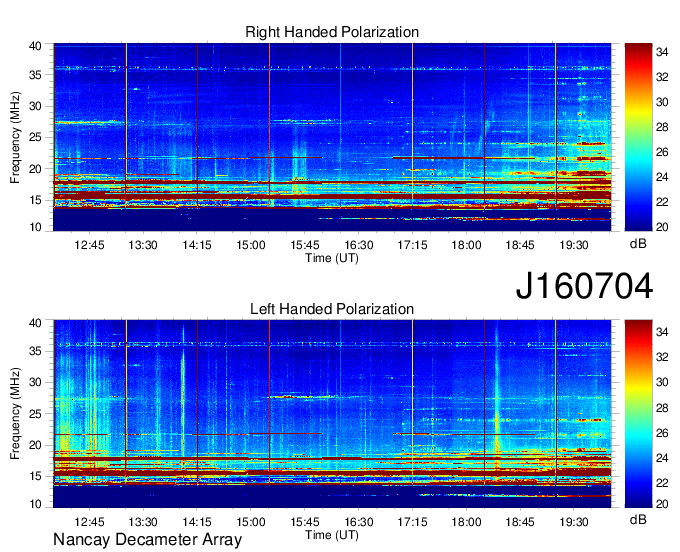Click the 10 MHz tick on the Right Handed plot
This screenshot has width=680, height=552.
coord(35,227)
